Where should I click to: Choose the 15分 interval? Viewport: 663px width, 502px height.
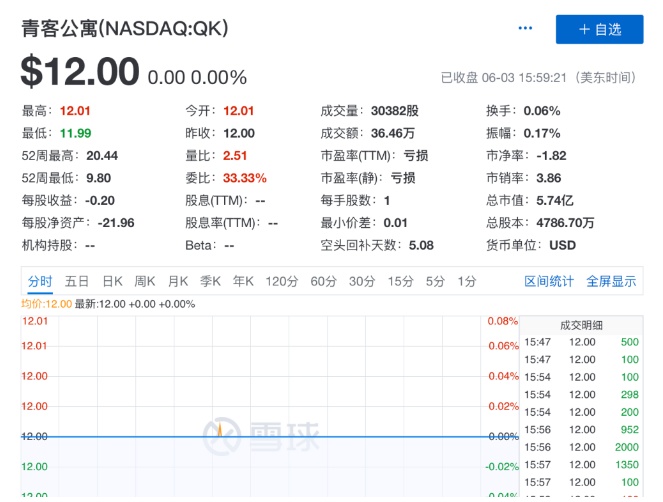pos(400,281)
